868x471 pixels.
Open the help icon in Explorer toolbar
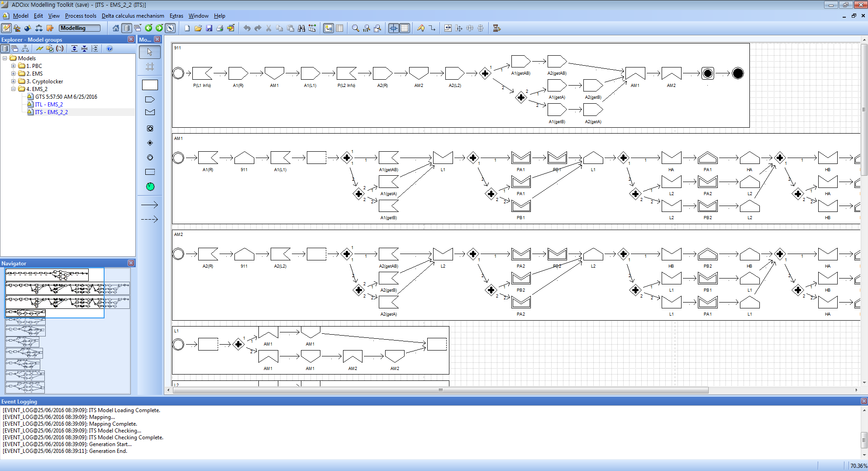pos(110,48)
